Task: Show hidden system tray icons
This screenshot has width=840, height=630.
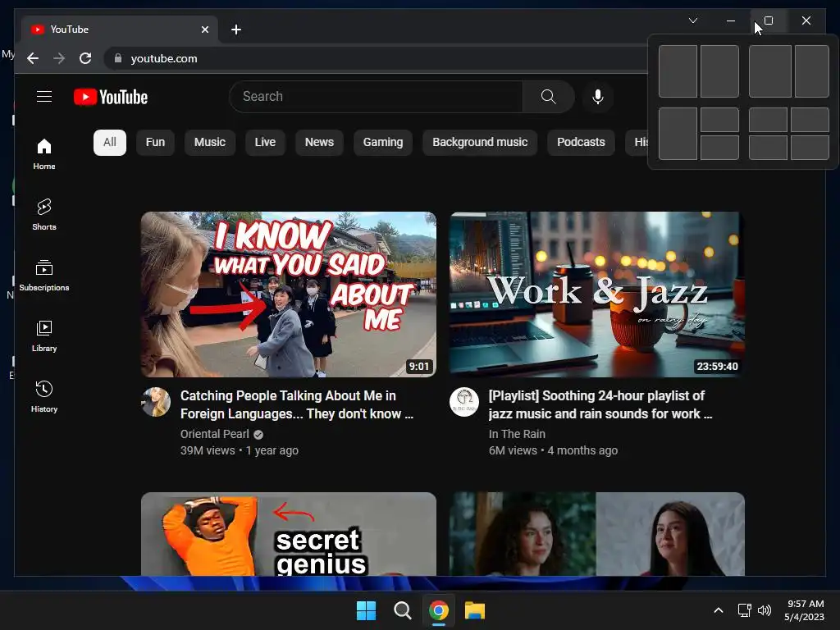Action: coord(719,610)
